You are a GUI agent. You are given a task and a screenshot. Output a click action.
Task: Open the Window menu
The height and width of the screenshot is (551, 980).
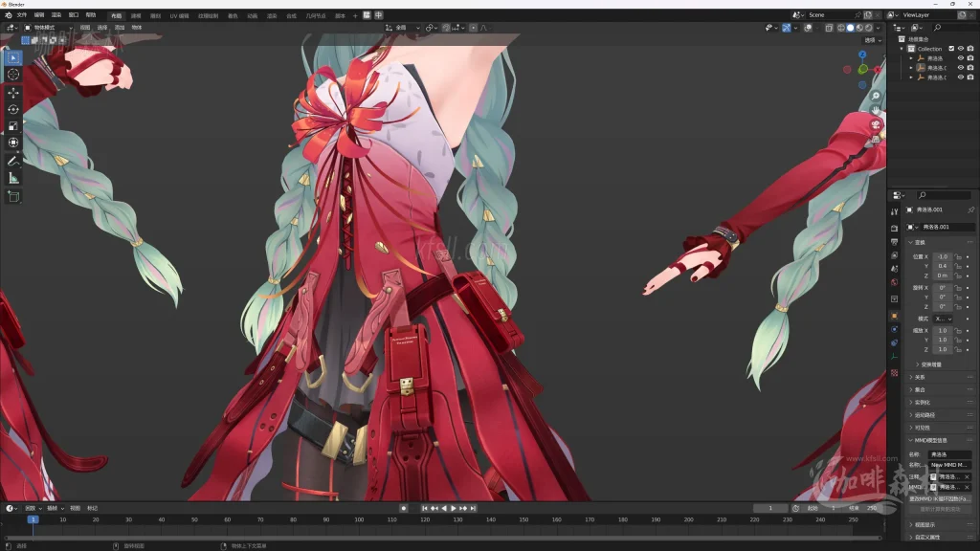tap(74, 15)
